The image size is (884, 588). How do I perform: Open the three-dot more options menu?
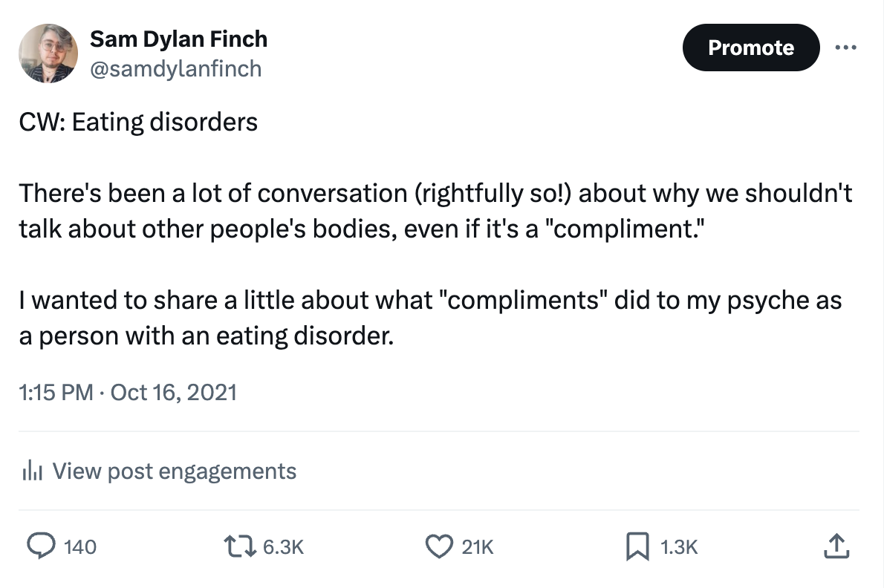(x=846, y=47)
